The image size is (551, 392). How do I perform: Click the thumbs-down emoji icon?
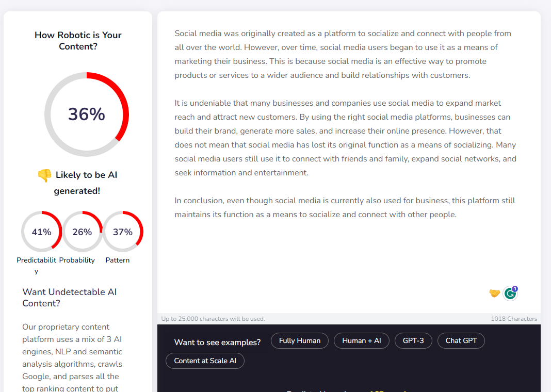click(x=45, y=175)
